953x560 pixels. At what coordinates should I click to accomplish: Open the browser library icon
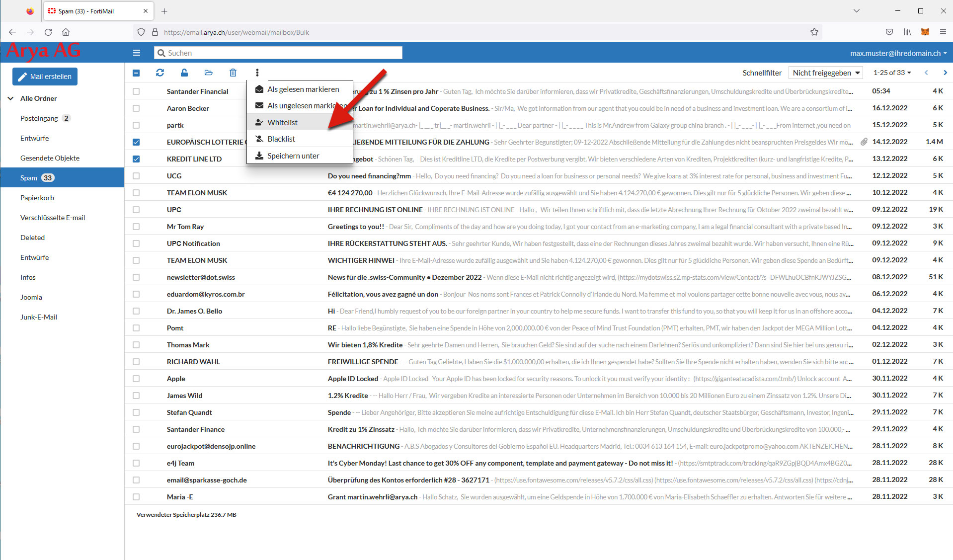[x=907, y=32]
